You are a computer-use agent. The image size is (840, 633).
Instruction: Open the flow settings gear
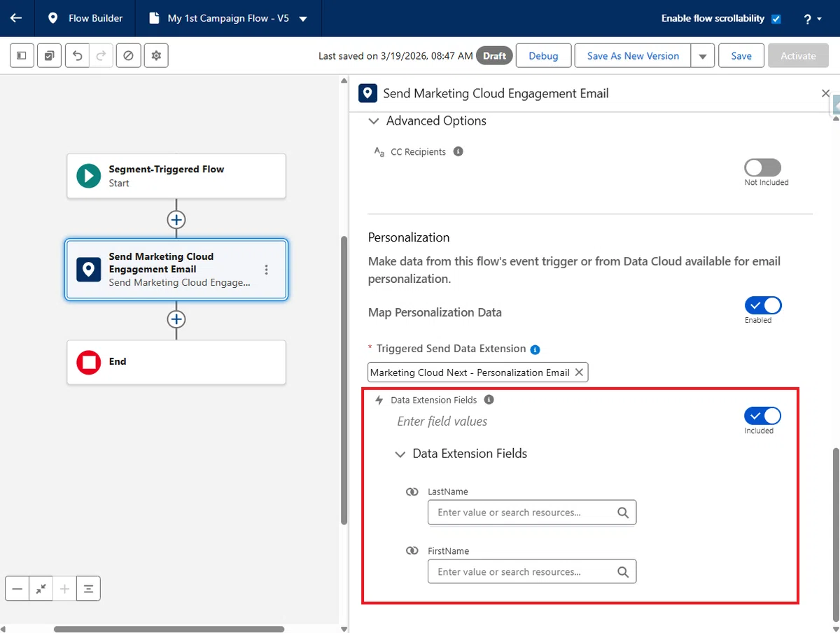[156, 55]
